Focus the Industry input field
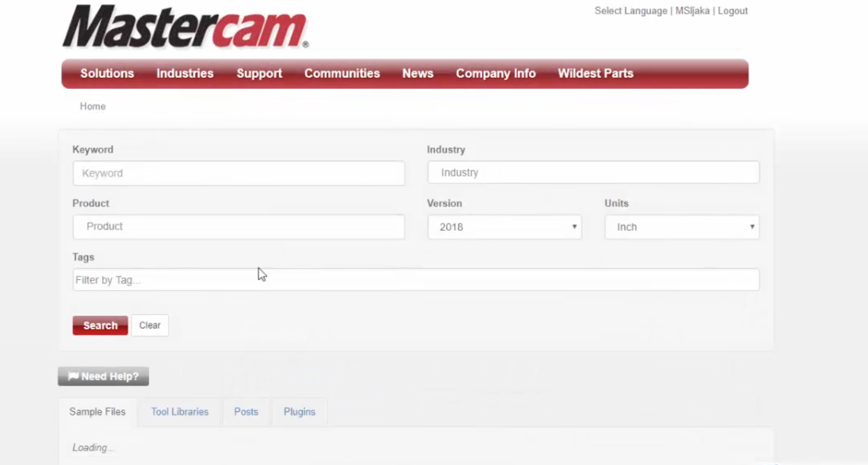The width and height of the screenshot is (868, 465). click(593, 172)
